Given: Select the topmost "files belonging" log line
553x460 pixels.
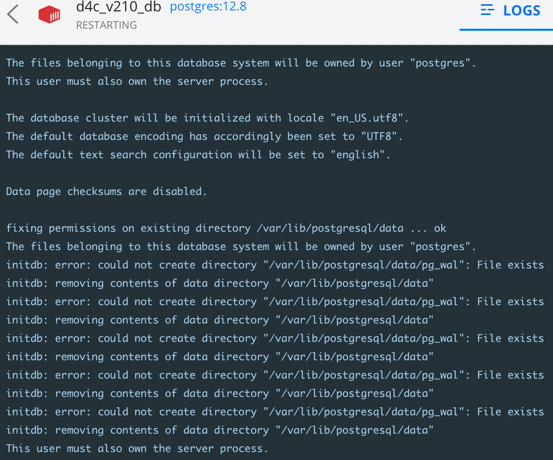Looking at the screenshot, I should [x=241, y=63].
